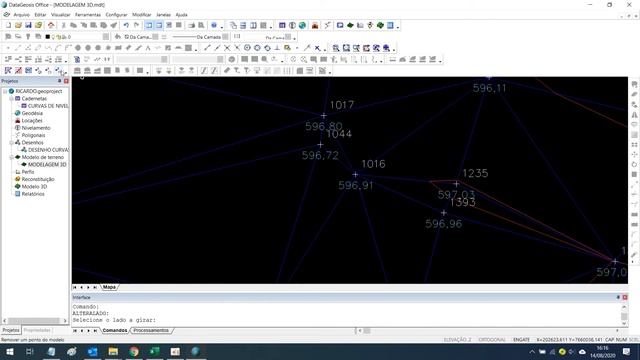Click the zoom extents icon
Image resolution: width=640 pixels, height=360 pixels.
coord(346,48)
